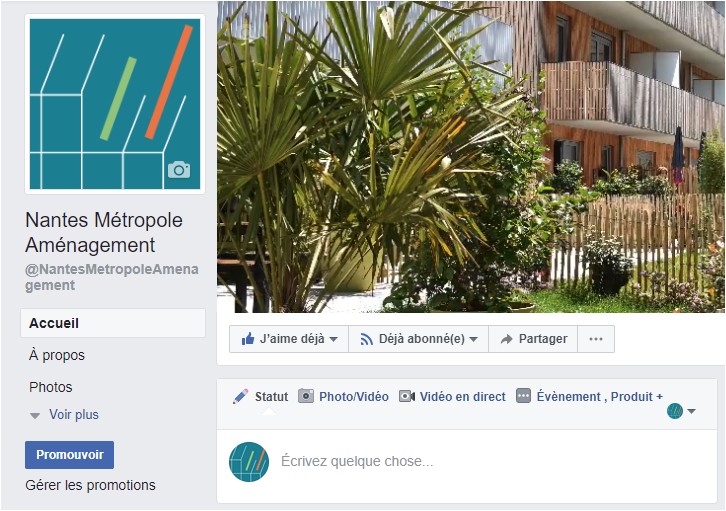Click the share arrow icon beside Partager
Screen dimensions: 726x511
click(x=507, y=339)
